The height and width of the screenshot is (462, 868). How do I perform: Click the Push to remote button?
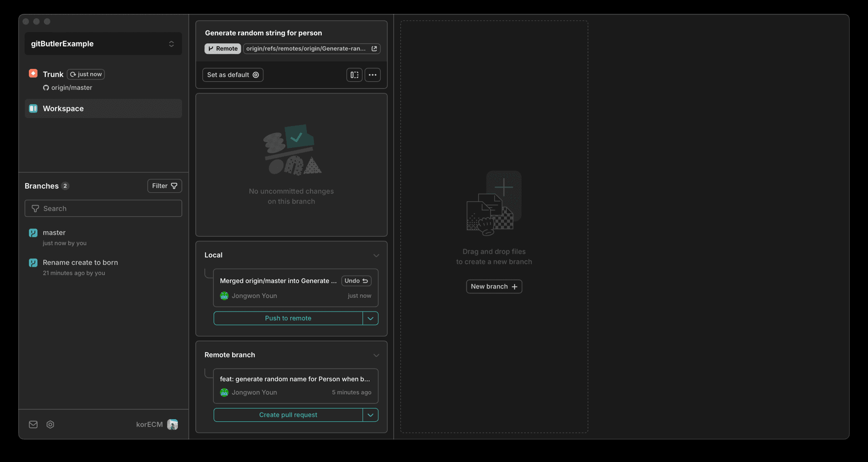pos(288,318)
